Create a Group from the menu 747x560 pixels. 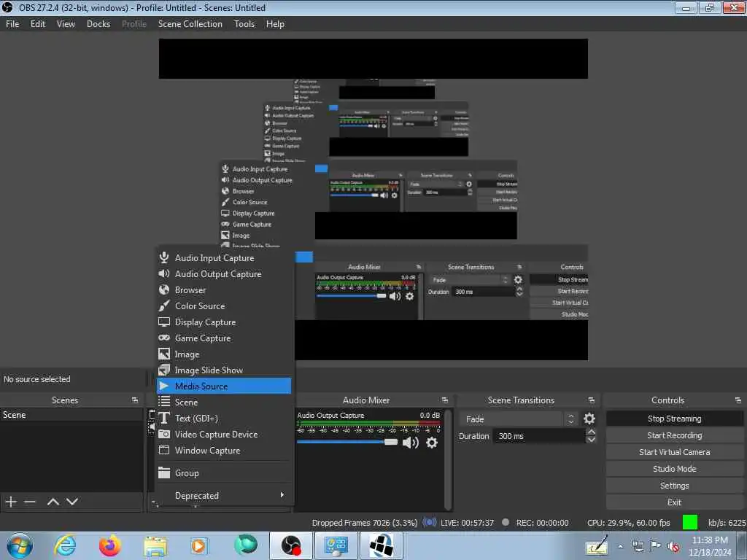point(224,472)
